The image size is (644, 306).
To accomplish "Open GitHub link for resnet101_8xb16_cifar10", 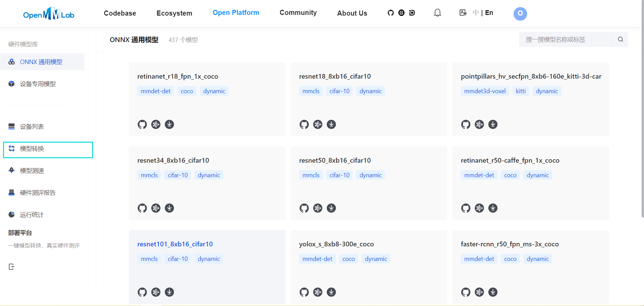I will tap(142, 292).
